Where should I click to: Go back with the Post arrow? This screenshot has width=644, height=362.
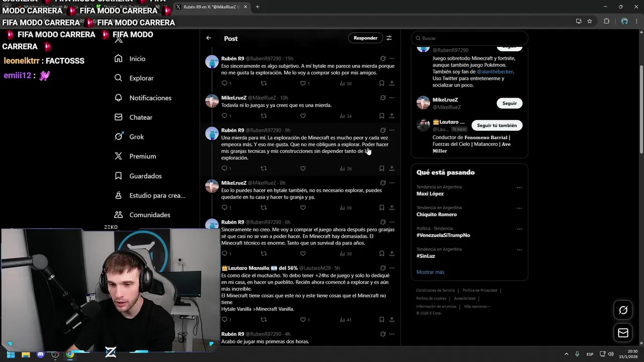tap(209, 38)
